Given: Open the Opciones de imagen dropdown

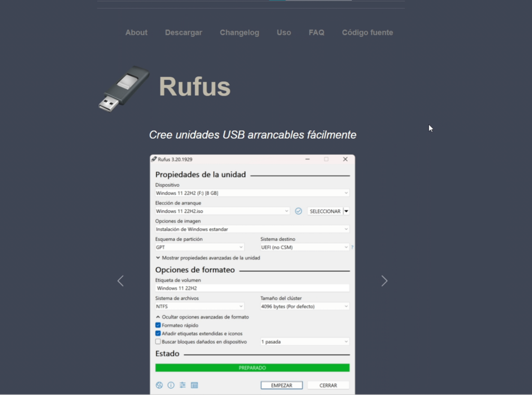Looking at the screenshot, I should pos(252,229).
